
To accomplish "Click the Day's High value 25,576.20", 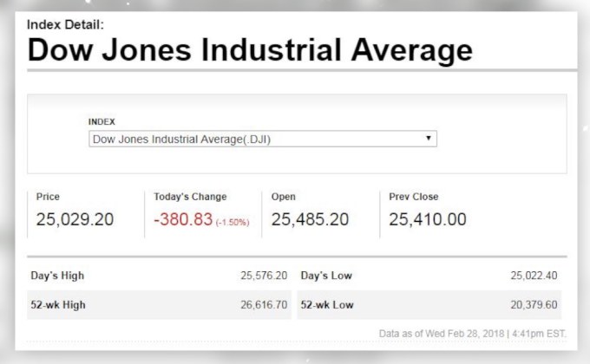I will (264, 276).
